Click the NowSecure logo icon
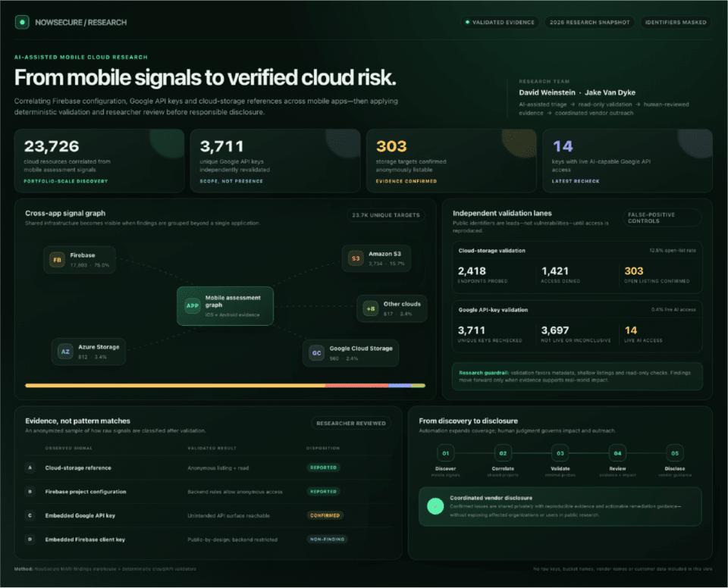The image size is (728, 588). (22, 22)
